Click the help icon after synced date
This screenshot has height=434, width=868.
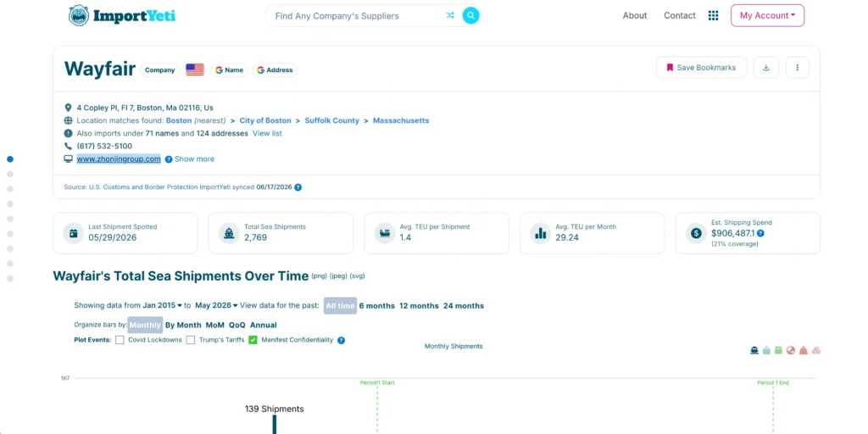pos(298,187)
